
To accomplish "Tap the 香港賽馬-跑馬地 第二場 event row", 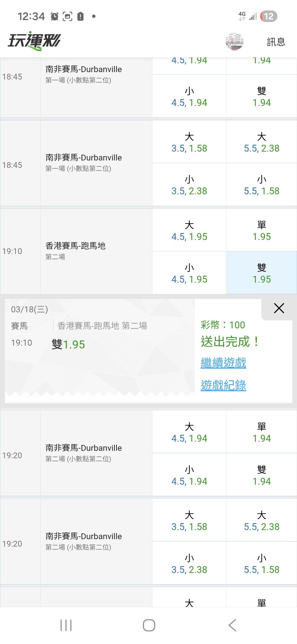I will click(x=96, y=251).
